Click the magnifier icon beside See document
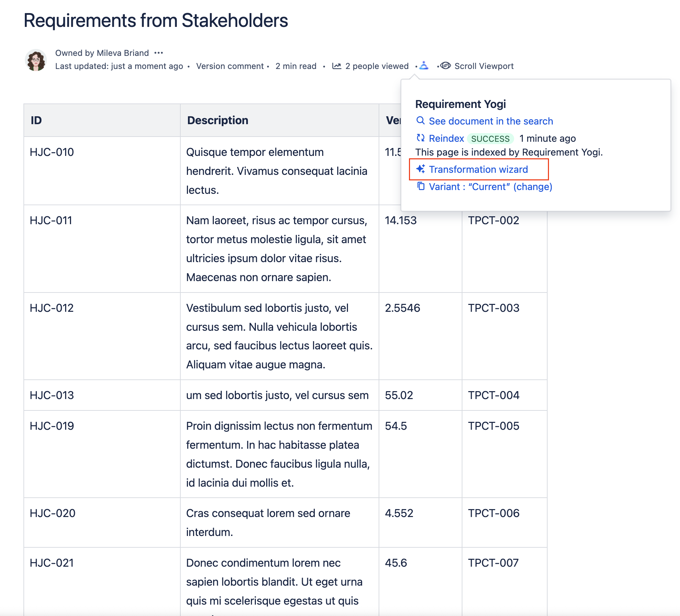 (x=420, y=121)
